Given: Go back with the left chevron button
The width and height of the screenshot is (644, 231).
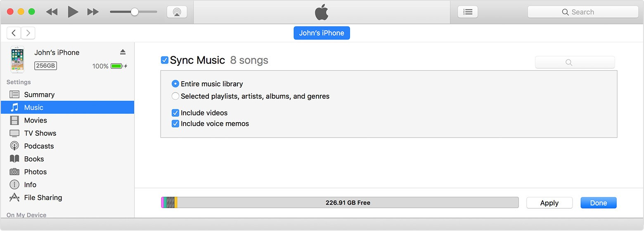Looking at the screenshot, I should pyautogui.click(x=14, y=33).
